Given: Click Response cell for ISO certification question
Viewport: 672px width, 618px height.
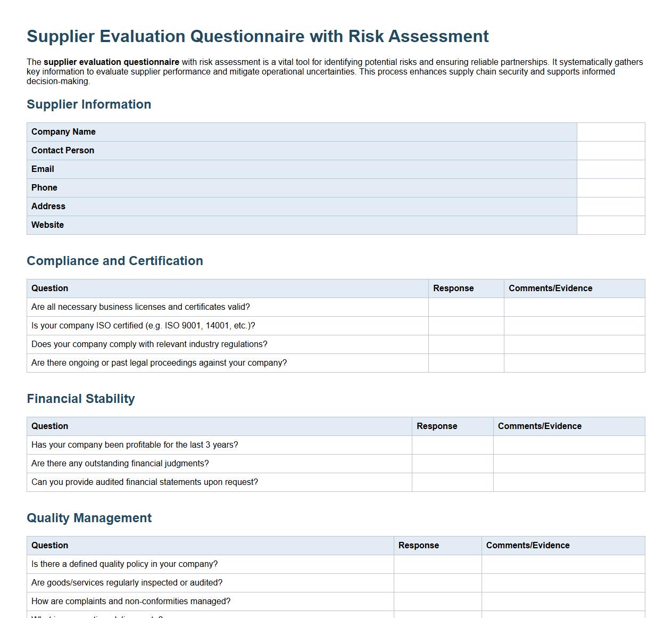Looking at the screenshot, I should click(466, 325).
